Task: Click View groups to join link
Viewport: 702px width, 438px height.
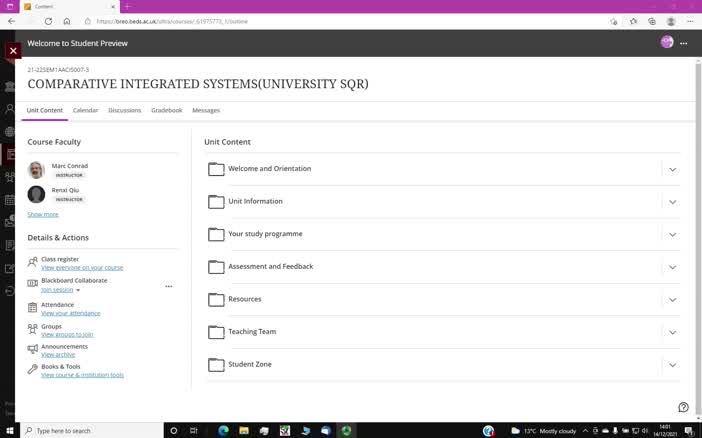Action: (x=67, y=335)
